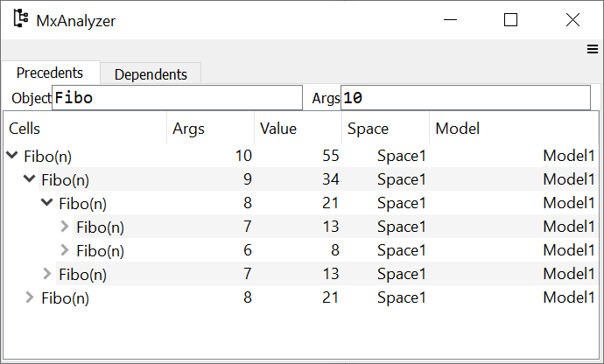Click the Cells column header
604x364 pixels.
coord(84,129)
